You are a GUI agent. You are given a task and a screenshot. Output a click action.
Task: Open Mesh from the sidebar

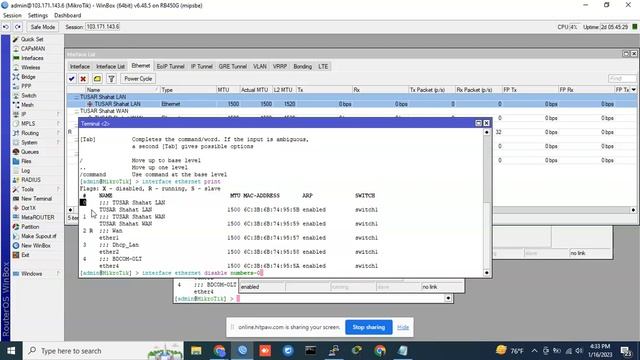(27, 105)
